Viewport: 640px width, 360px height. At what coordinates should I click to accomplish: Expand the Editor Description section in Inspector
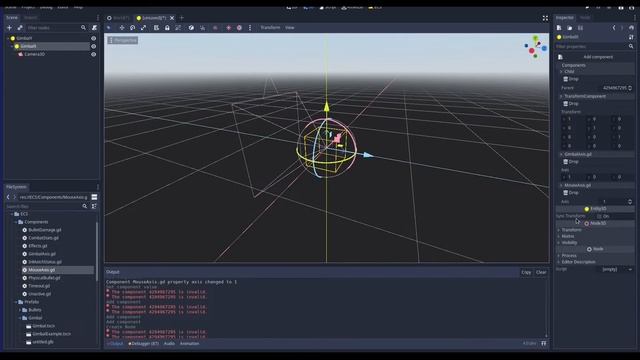click(578, 262)
